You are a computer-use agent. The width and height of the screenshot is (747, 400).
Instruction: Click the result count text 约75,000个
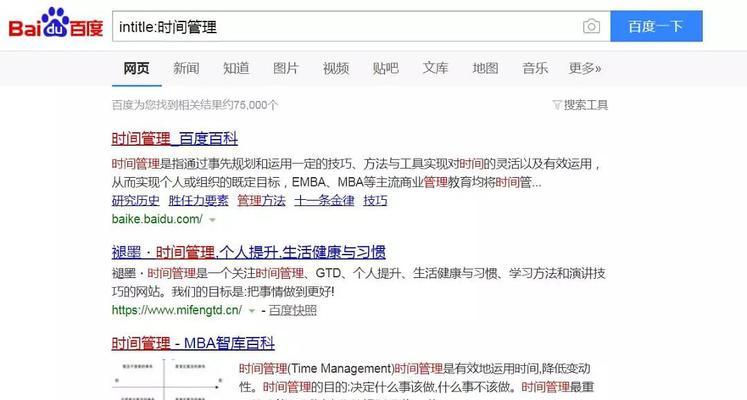click(195, 105)
